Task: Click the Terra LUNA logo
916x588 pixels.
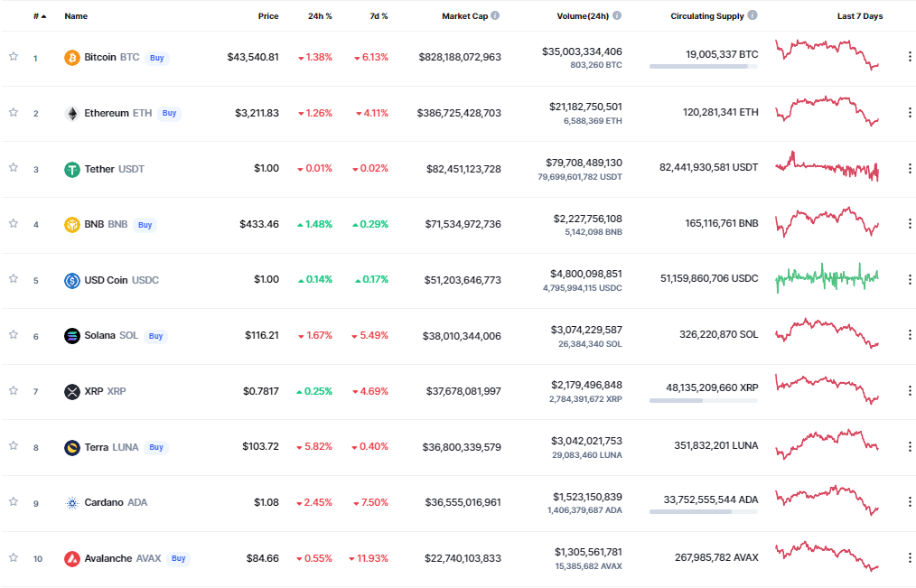Action: point(72,448)
